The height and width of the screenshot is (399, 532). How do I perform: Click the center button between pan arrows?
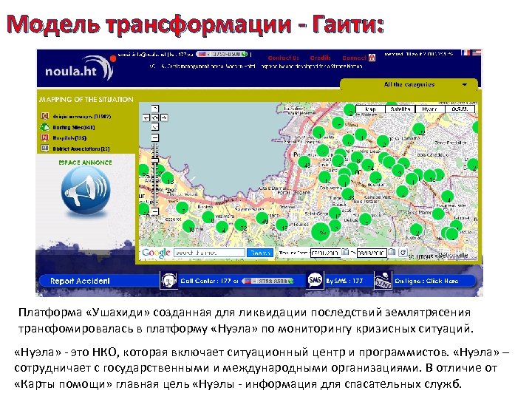(x=155, y=117)
